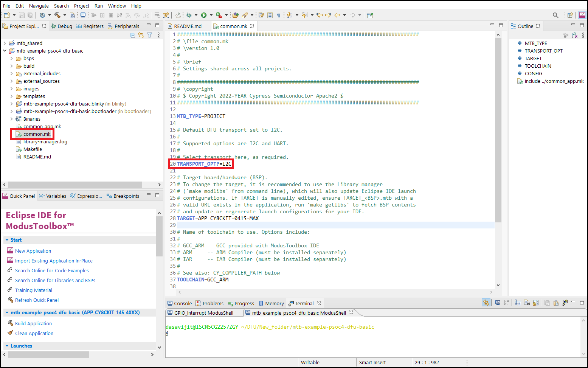
Task: Expand the Binaries node
Action: coord(11,119)
